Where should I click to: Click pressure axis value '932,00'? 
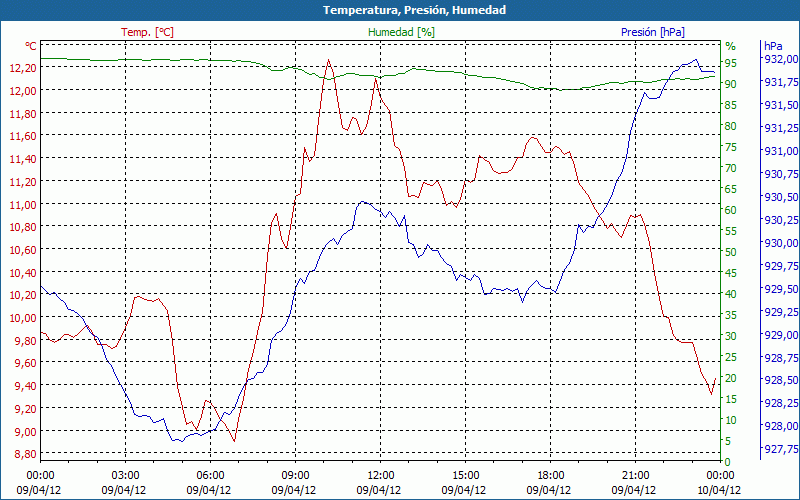click(x=779, y=59)
